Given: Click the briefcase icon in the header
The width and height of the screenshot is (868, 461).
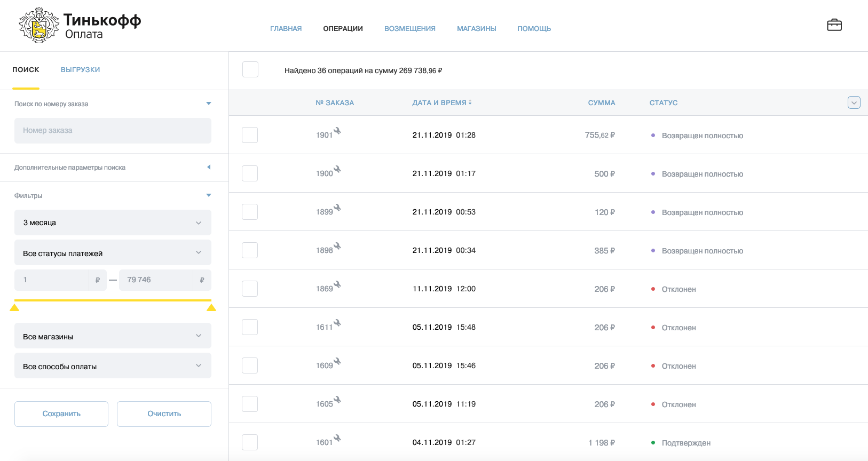Looking at the screenshot, I should [x=834, y=25].
